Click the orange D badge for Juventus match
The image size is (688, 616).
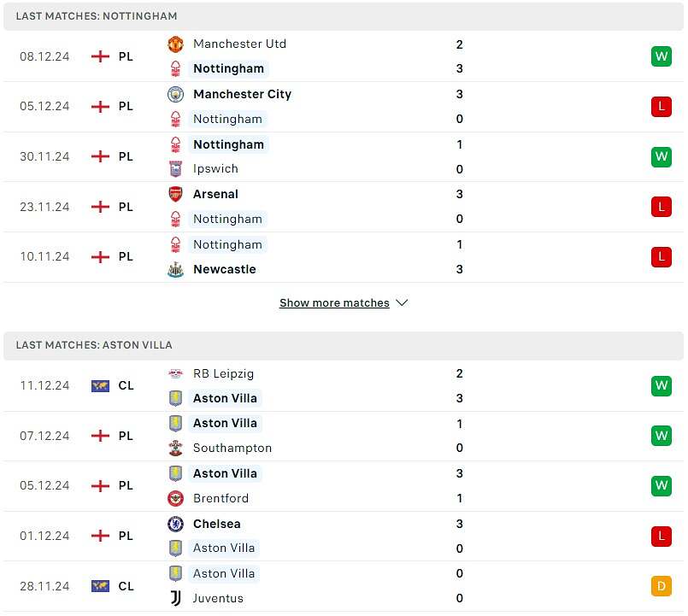662,587
